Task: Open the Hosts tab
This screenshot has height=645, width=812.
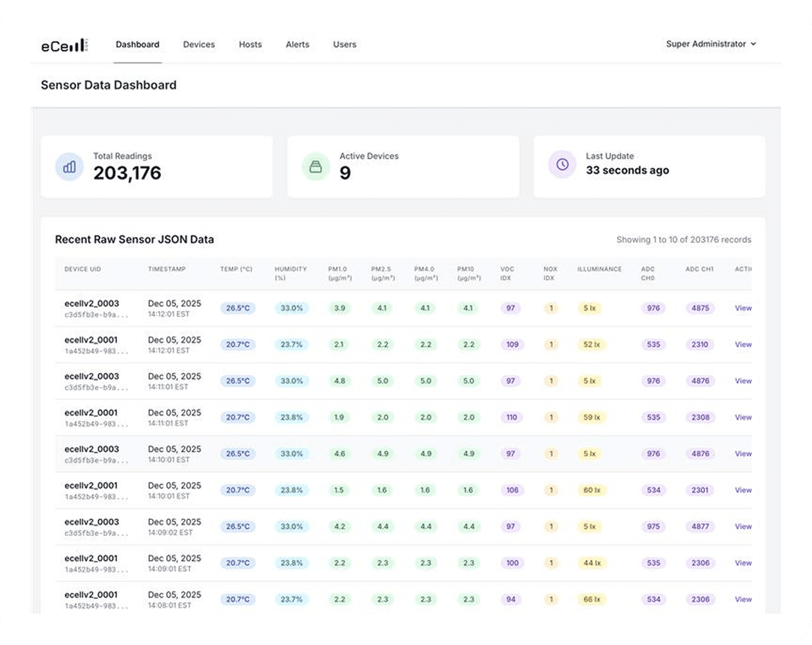Action: pos(250,45)
